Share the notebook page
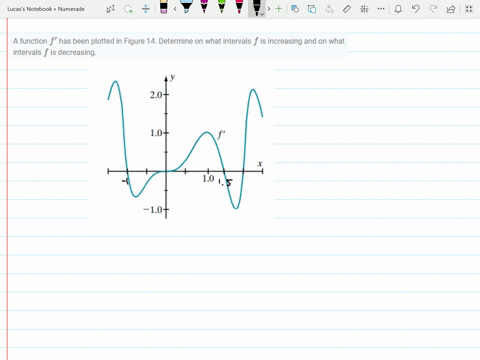Image resolution: width=480 pixels, height=360 pixels. 451,9
